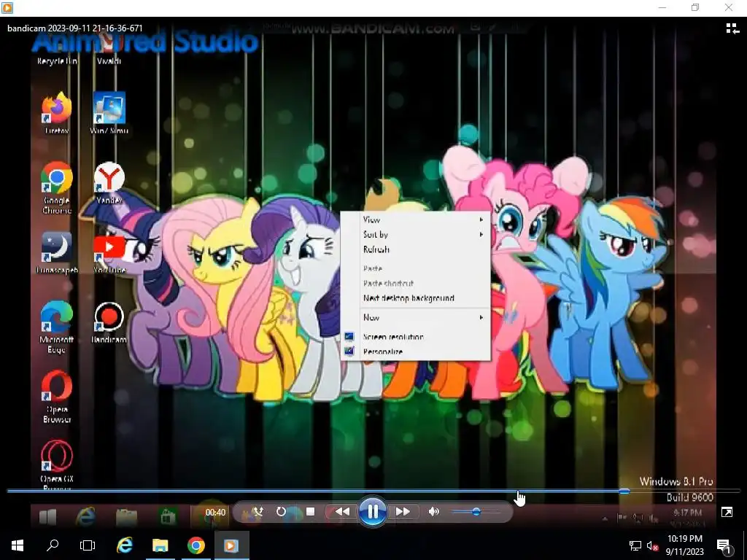This screenshot has width=747, height=560.
Task: Open View submenu in context menu
Action: point(415,219)
